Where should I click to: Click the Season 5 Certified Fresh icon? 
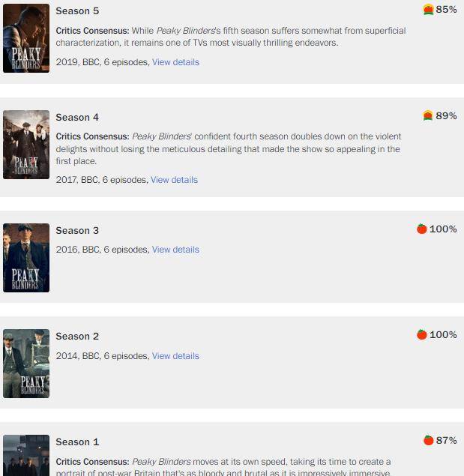pos(428,10)
